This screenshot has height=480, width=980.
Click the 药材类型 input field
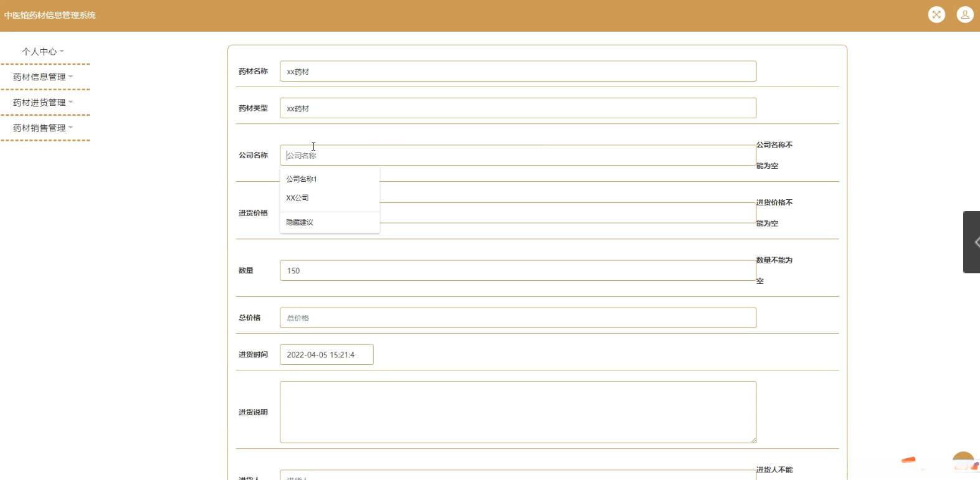[x=518, y=108]
